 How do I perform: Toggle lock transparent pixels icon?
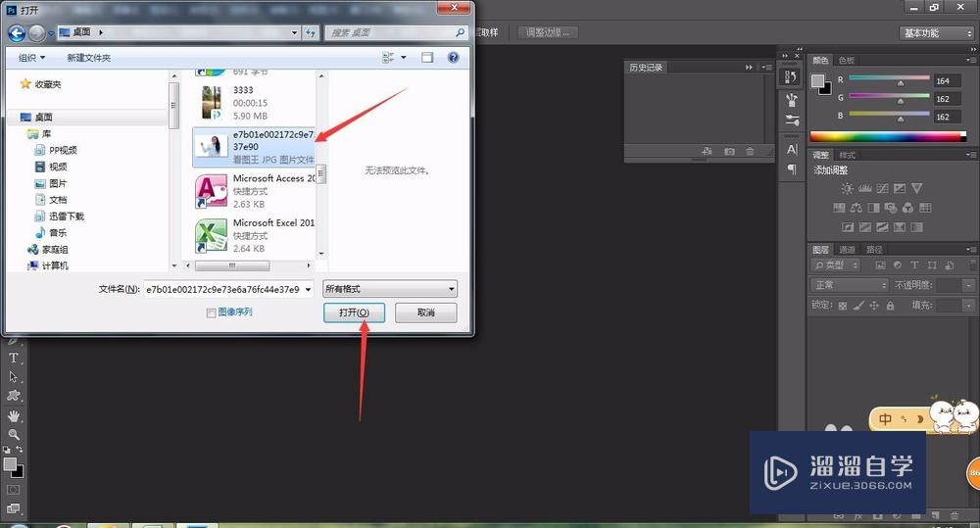843,306
